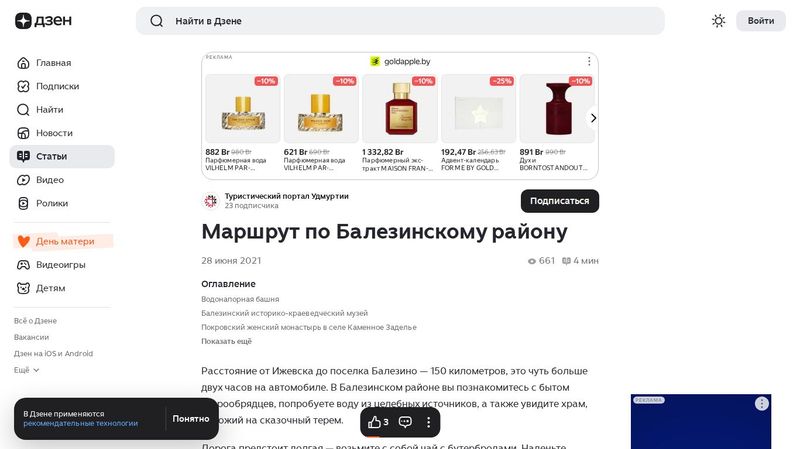Screen dimensions: 800x449
Task: Go to Подписки section
Action: [57, 86]
